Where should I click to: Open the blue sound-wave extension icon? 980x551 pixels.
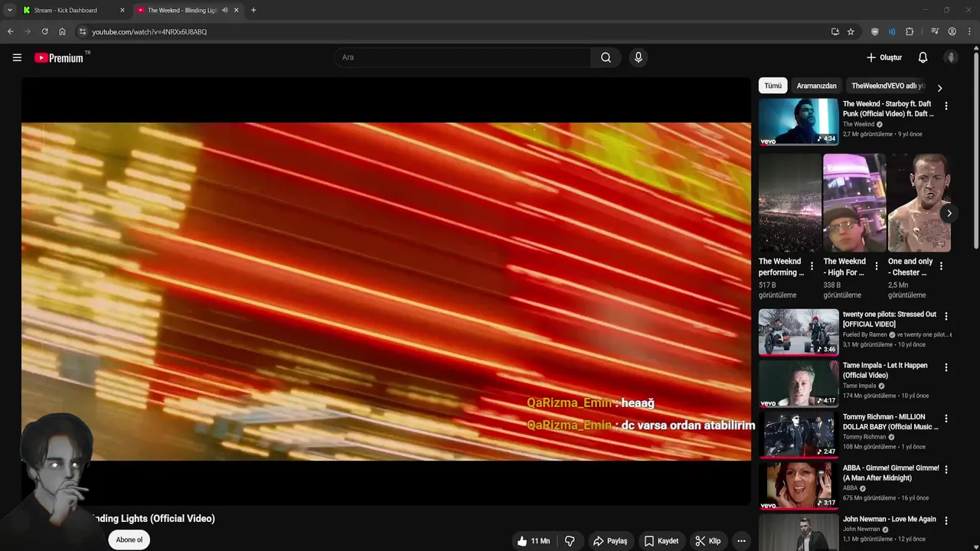click(892, 31)
